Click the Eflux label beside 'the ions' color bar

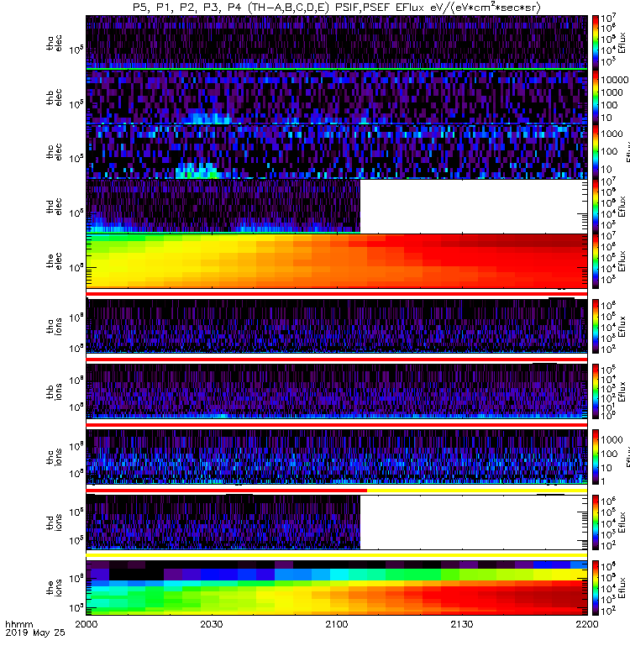click(x=622, y=588)
